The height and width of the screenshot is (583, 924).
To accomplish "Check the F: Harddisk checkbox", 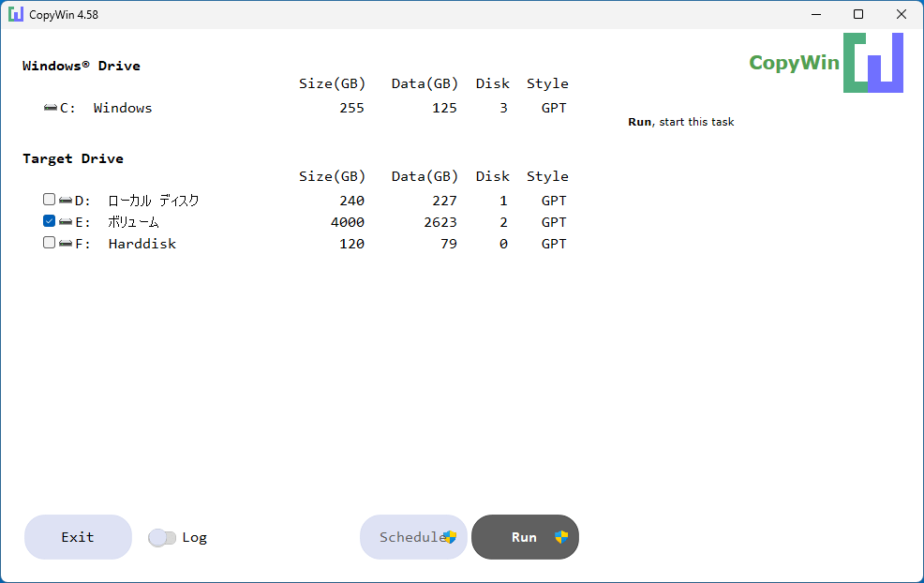I will 49,242.
